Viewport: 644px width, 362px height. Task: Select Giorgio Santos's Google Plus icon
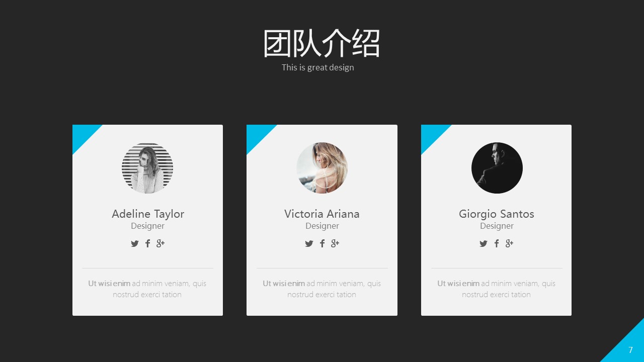509,244
